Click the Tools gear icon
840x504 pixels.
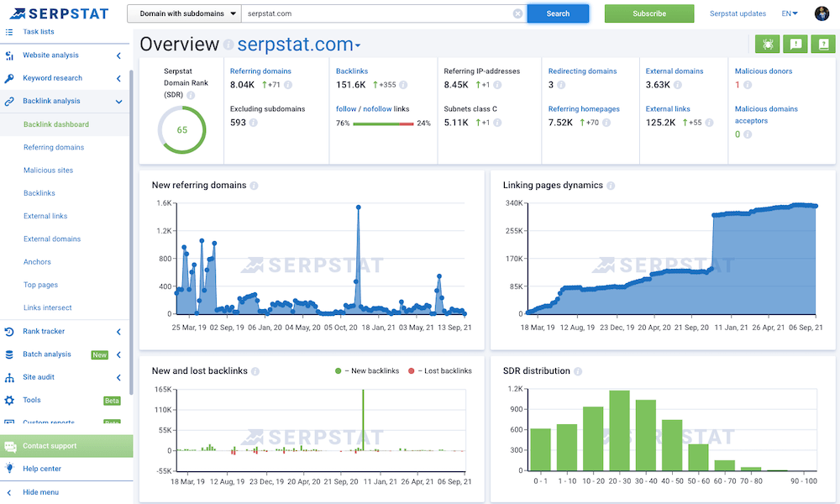(x=9, y=400)
